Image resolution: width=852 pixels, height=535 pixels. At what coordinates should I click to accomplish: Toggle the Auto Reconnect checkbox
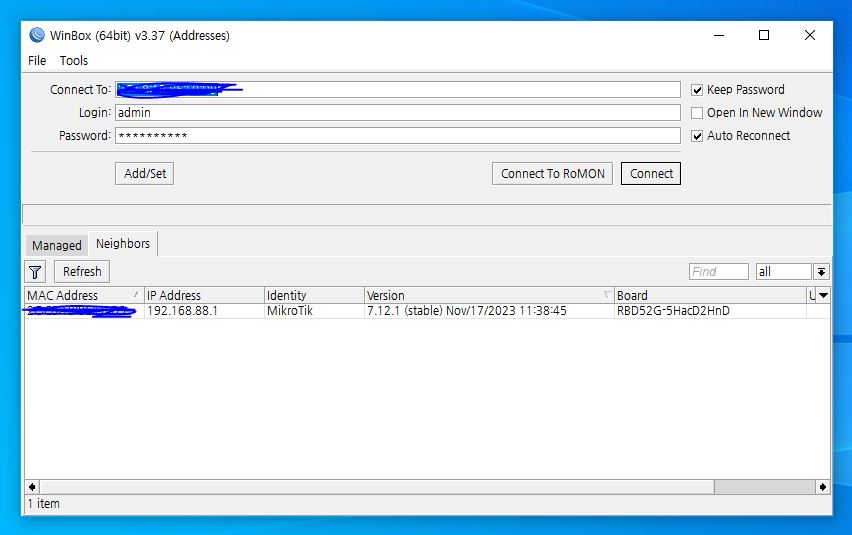[697, 136]
